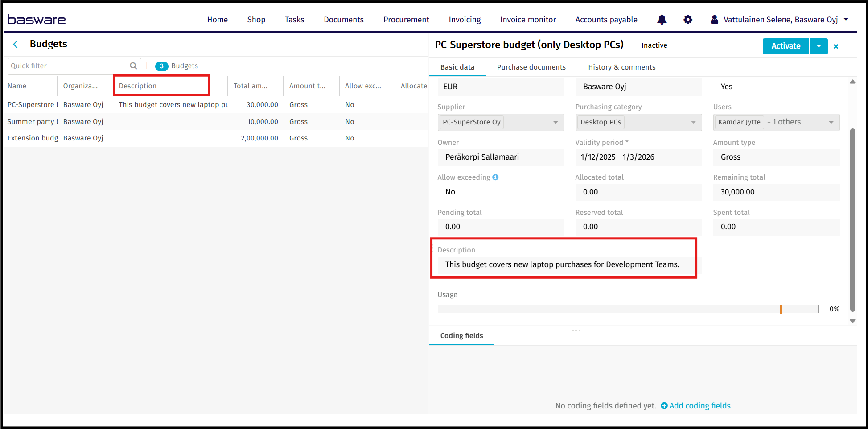
Task: Switch to the Purchase documents tab
Action: point(531,67)
